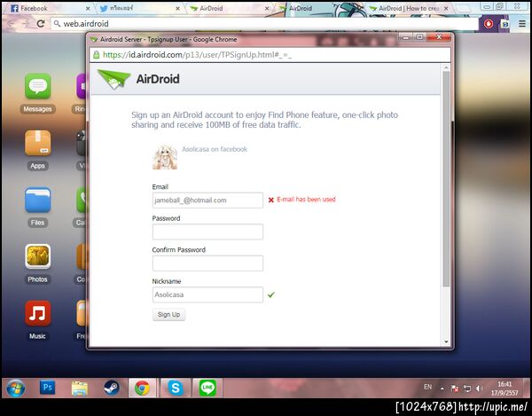The width and height of the screenshot is (532, 416).
Task: Click the green padlock in popup address bar
Action: (97, 55)
